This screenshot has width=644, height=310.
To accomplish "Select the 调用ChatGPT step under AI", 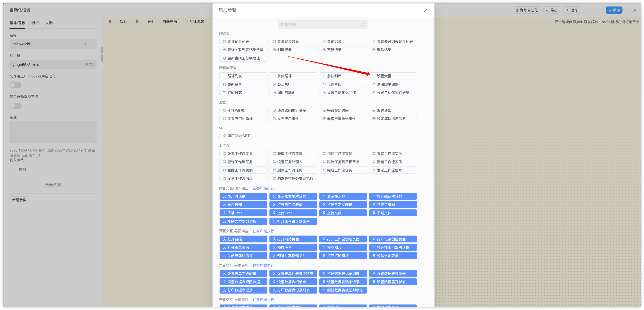I will pyautogui.click(x=243, y=136).
